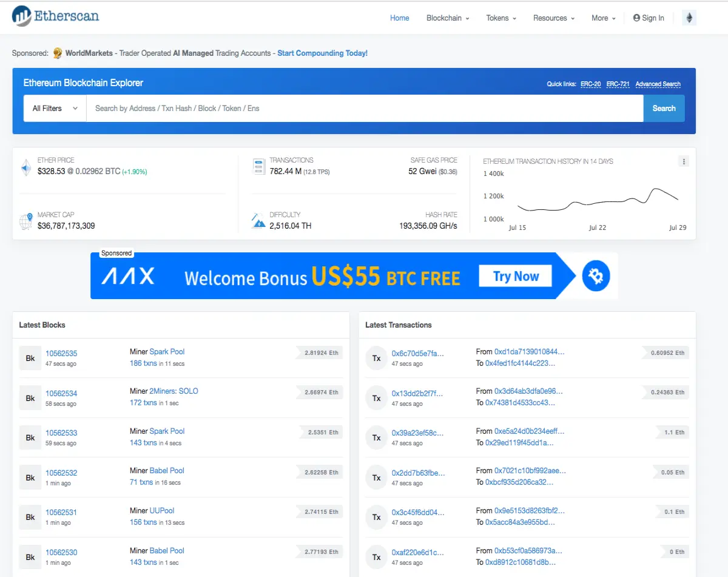Screen dimensions: 728x577
Task: Click the 2.81924 Eth reward badge
Action: click(x=320, y=353)
